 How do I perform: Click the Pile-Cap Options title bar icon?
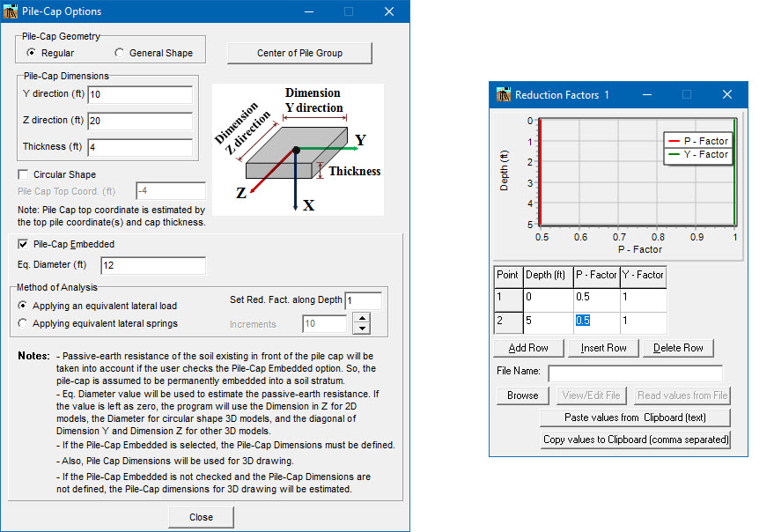click(11, 11)
